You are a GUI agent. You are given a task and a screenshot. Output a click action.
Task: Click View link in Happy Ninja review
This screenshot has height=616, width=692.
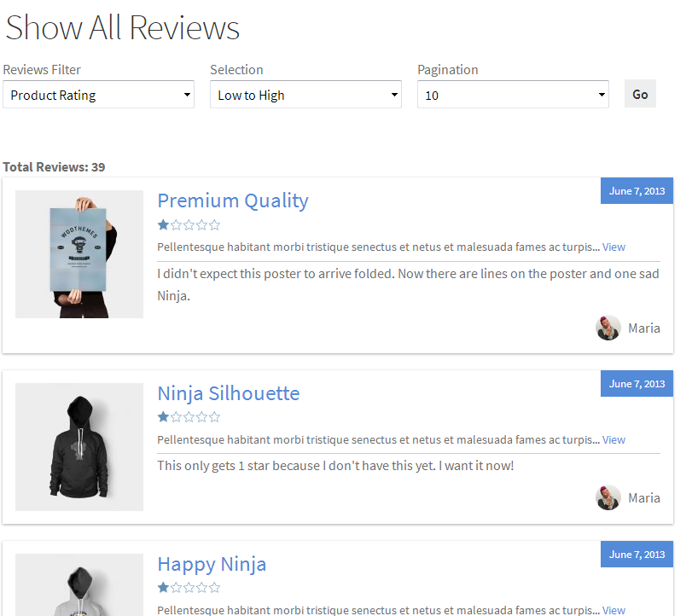(x=613, y=610)
